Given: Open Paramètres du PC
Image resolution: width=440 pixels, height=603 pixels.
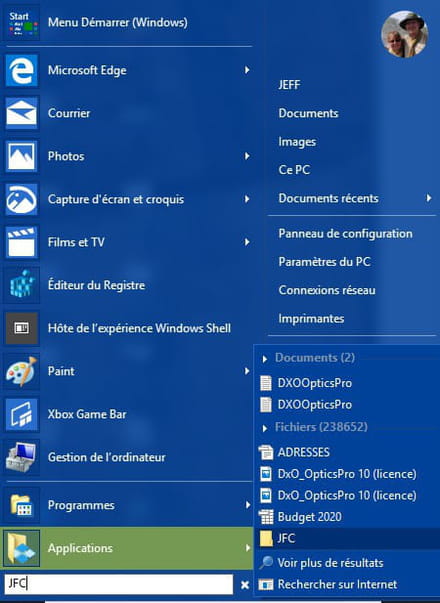Looking at the screenshot, I should pyautogui.click(x=324, y=262).
